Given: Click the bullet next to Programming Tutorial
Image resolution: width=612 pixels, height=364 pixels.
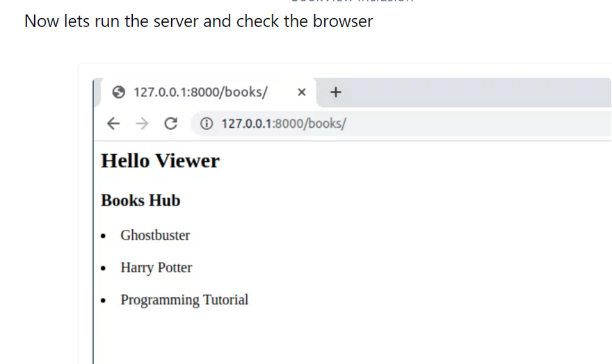Looking at the screenshot, I should 104,301.
